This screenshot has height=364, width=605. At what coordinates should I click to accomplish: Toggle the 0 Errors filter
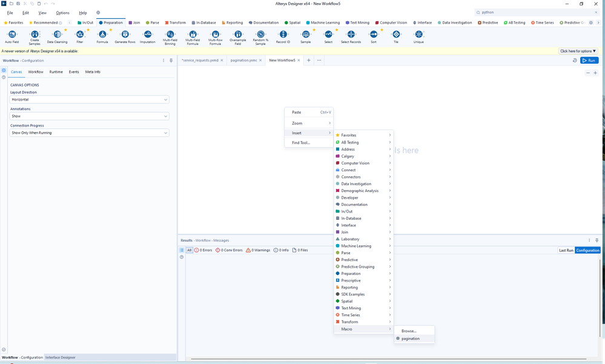point(203,250)
